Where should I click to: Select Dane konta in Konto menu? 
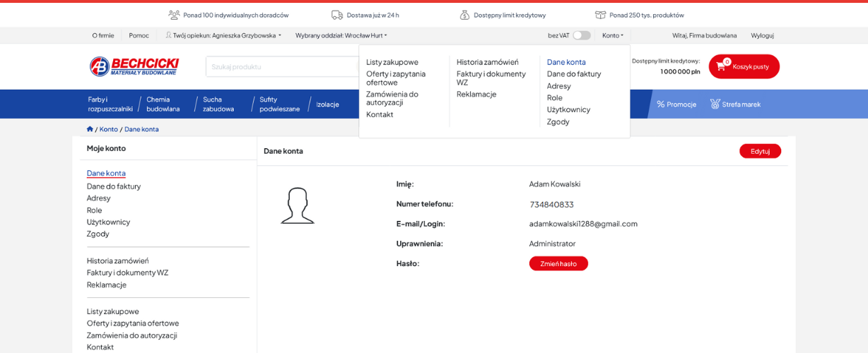coord(566,62)
